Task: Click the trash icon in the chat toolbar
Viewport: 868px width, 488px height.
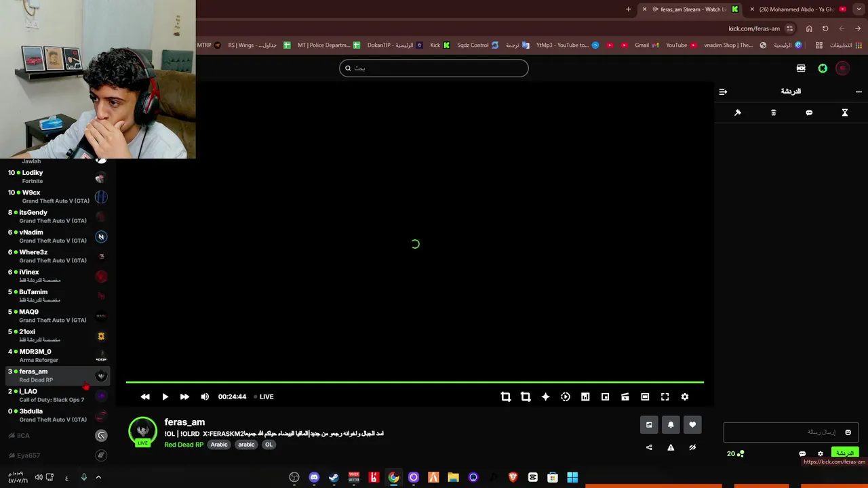Action: pyautogui.click(x=773, y=113)
